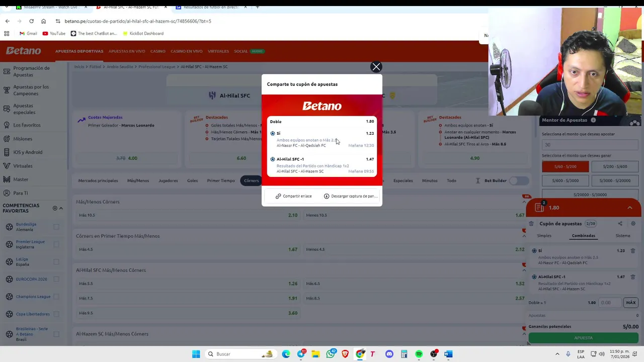Screen dimensions: 644x362
Task: Click the browser home icon
Action: click(x=43, y=21)
